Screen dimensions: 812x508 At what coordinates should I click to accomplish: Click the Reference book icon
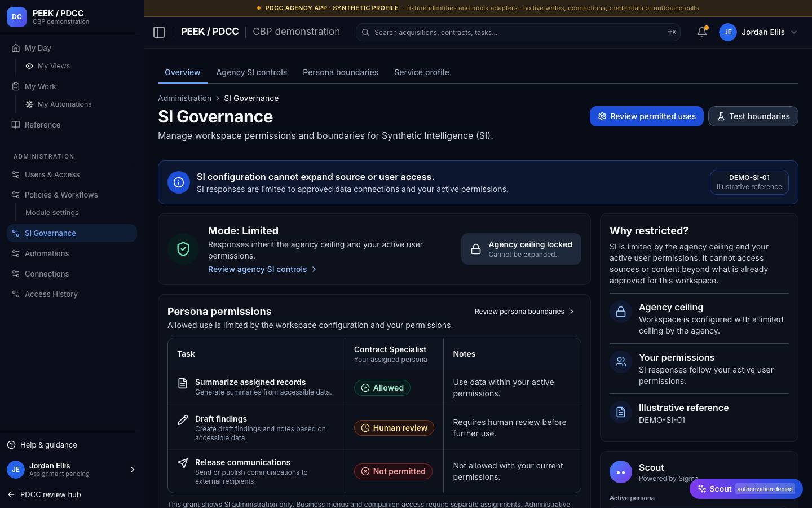(x=16, y=125)
